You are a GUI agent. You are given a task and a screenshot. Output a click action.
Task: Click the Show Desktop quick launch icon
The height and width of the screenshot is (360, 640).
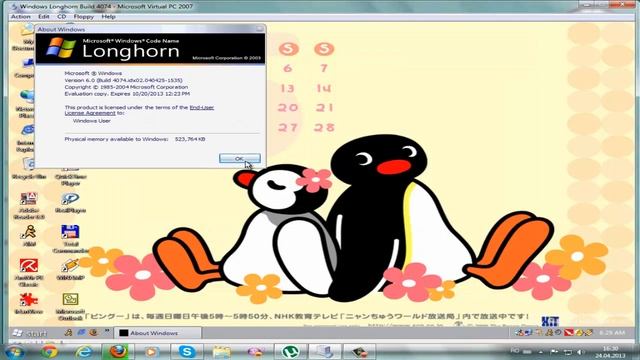[x=81, y=333]
